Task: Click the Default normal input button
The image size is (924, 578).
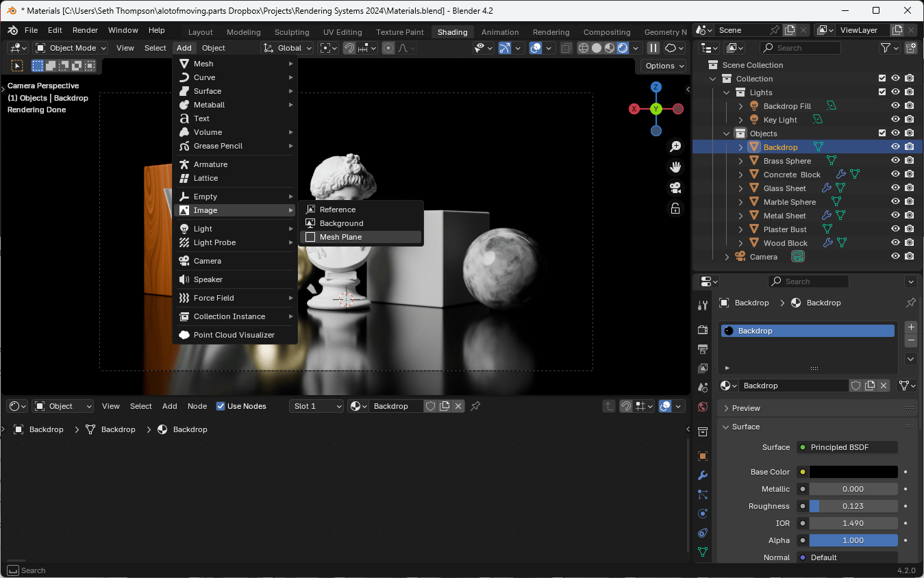Action: 847,557
